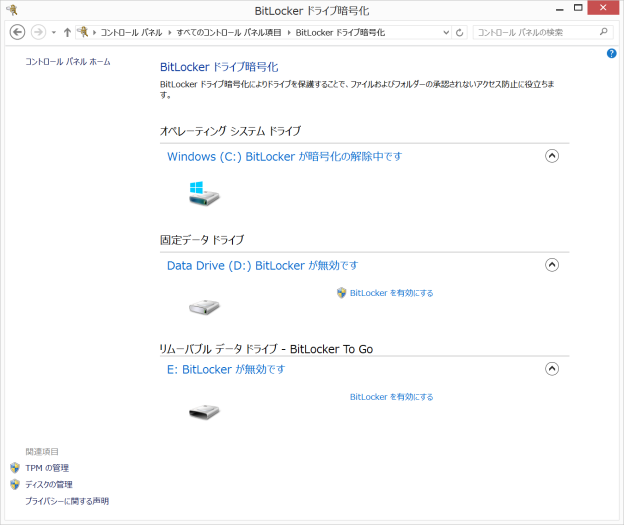Image resolution: width=624 pixels, height=525 pixels.
Task: Open the address bar history dropdown
Action: coord(446,33)
